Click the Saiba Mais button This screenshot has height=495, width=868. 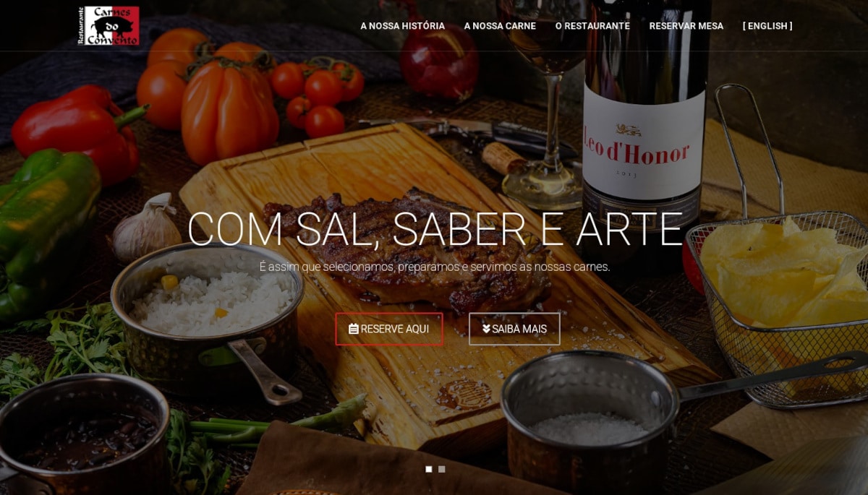(x=514, y=329)
